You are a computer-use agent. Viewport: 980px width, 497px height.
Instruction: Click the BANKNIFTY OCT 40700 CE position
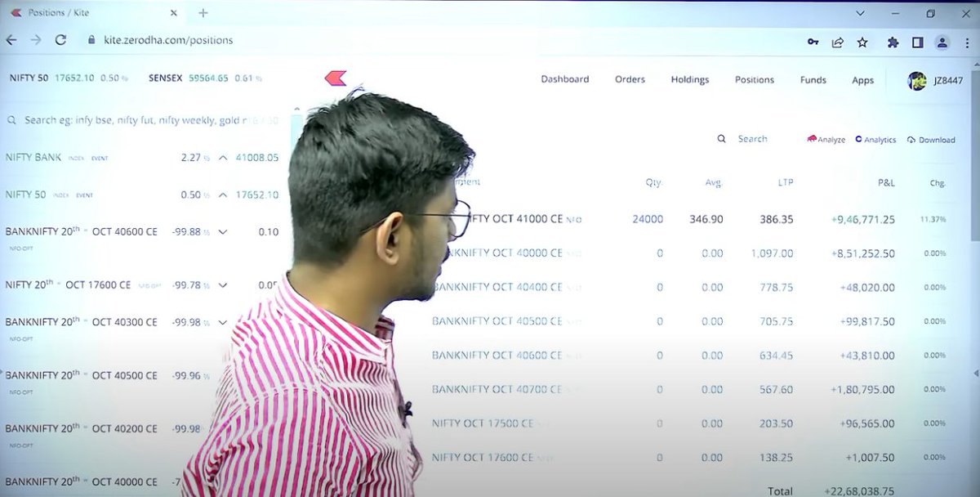pyautogui.click(x=497, y=390)
